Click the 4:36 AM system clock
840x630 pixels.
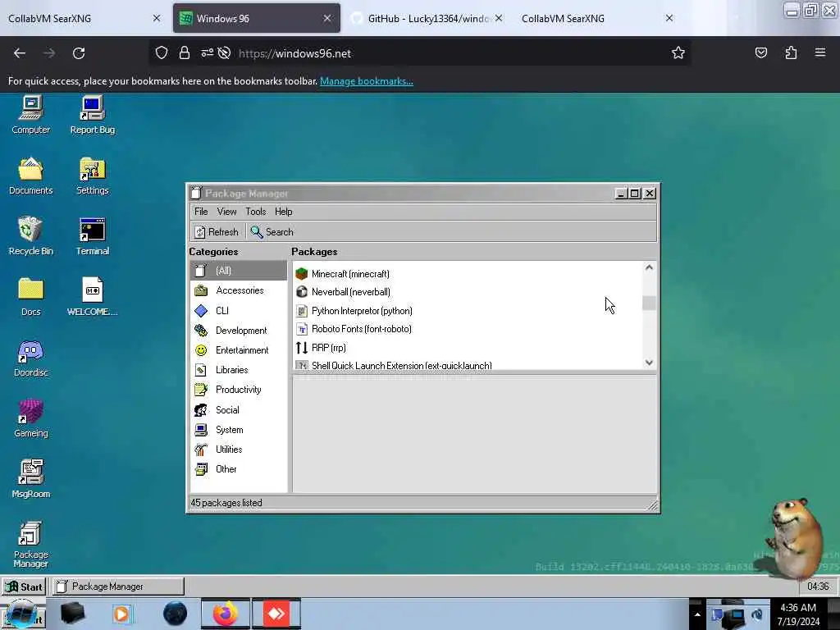tap(798, 614)
